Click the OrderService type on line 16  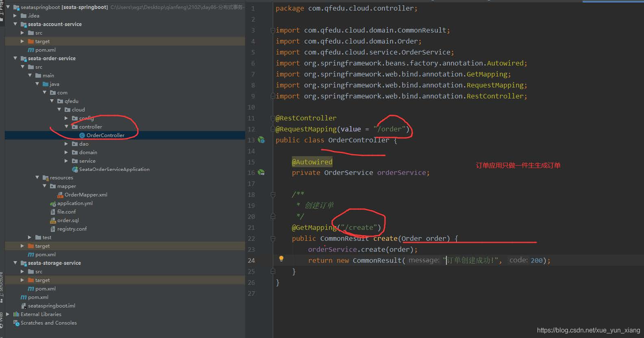tap(348, 172)
